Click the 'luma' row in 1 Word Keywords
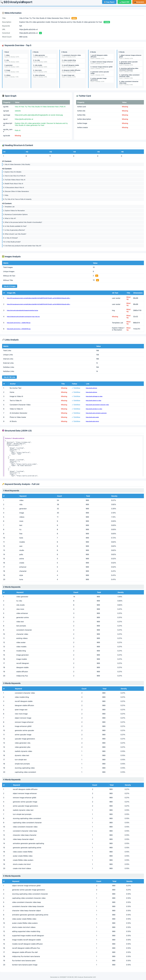146x980 pixels. click(73, 579)
